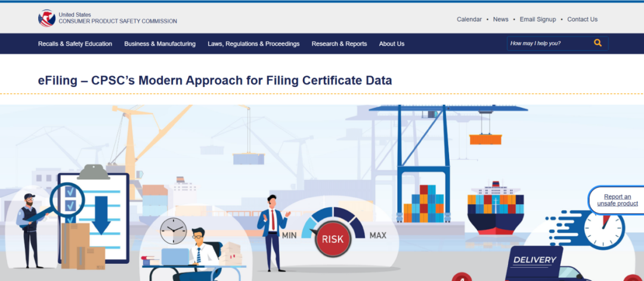Open the About Us menu

click(x=391, y=44)
